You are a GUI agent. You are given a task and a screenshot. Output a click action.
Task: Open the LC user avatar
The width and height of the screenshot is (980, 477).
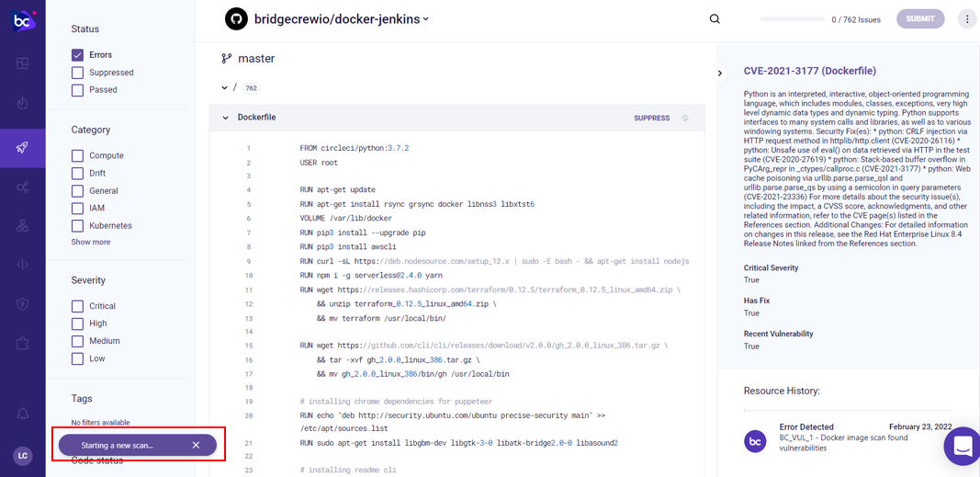pos(22,455)
